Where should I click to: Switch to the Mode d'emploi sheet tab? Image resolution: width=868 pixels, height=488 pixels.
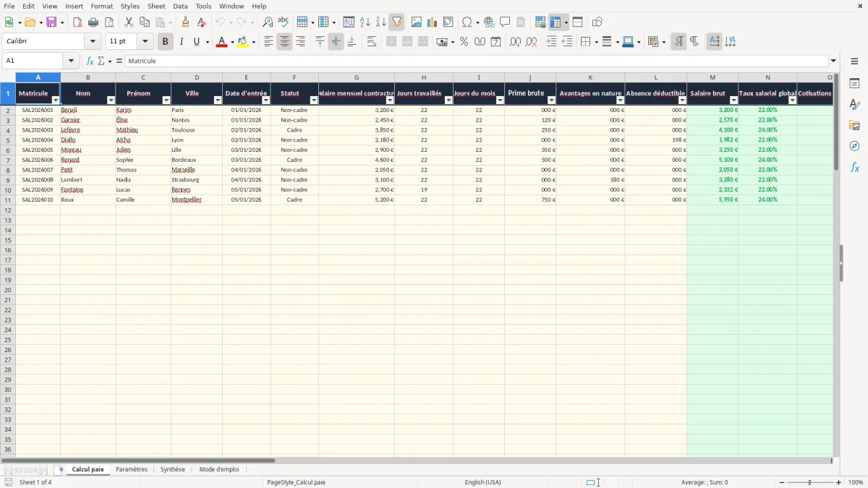(219, 469)
